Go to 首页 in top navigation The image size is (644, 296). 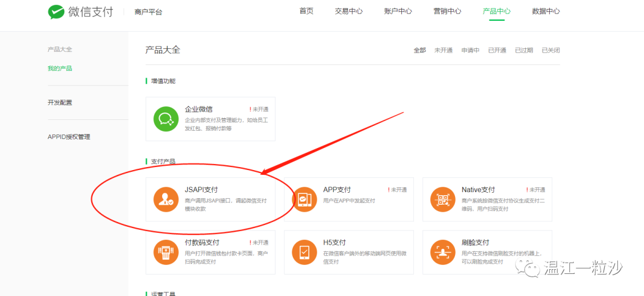(306, 11)
